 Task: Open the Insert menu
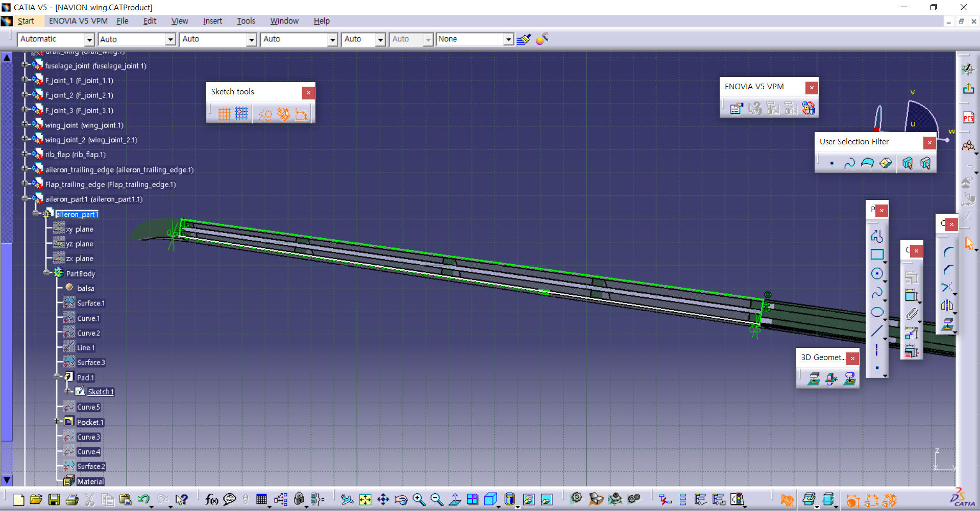[x=212, y=21]
